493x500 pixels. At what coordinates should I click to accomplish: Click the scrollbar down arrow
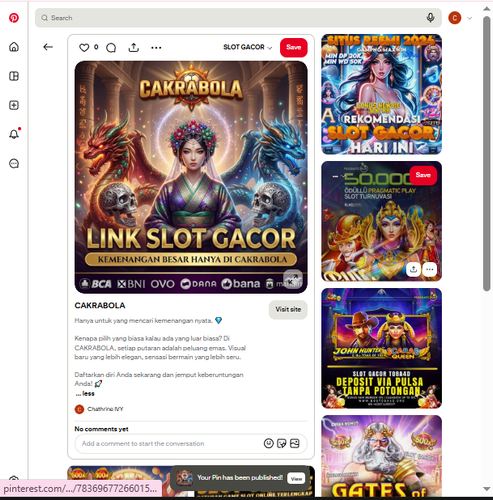click(487, 489)
